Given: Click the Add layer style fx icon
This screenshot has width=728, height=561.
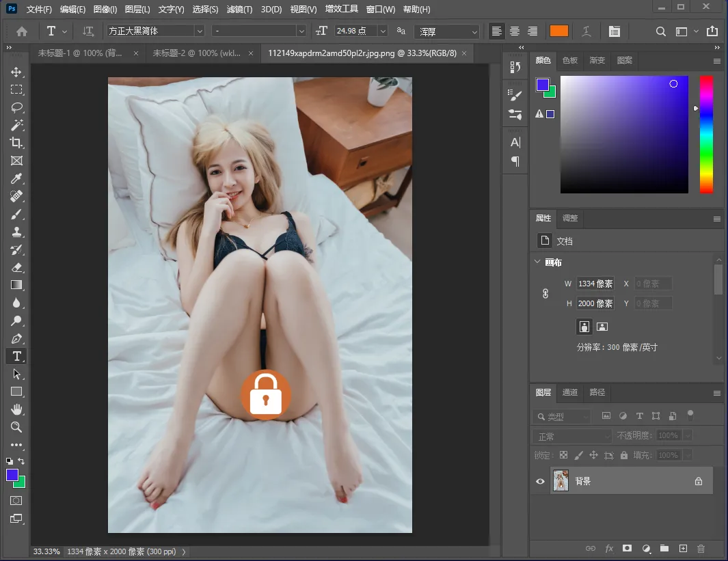Looking at the screenshot, I should coord(609,549).
